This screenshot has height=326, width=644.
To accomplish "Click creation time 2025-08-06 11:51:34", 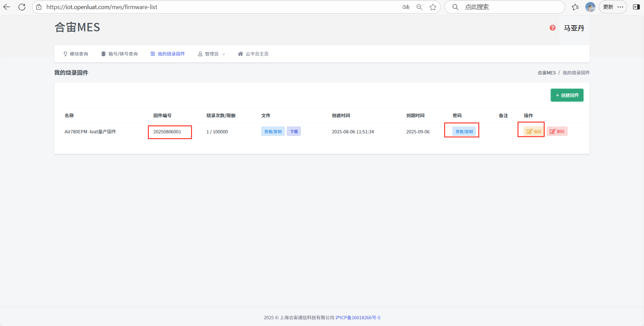I will click(353, 132).
